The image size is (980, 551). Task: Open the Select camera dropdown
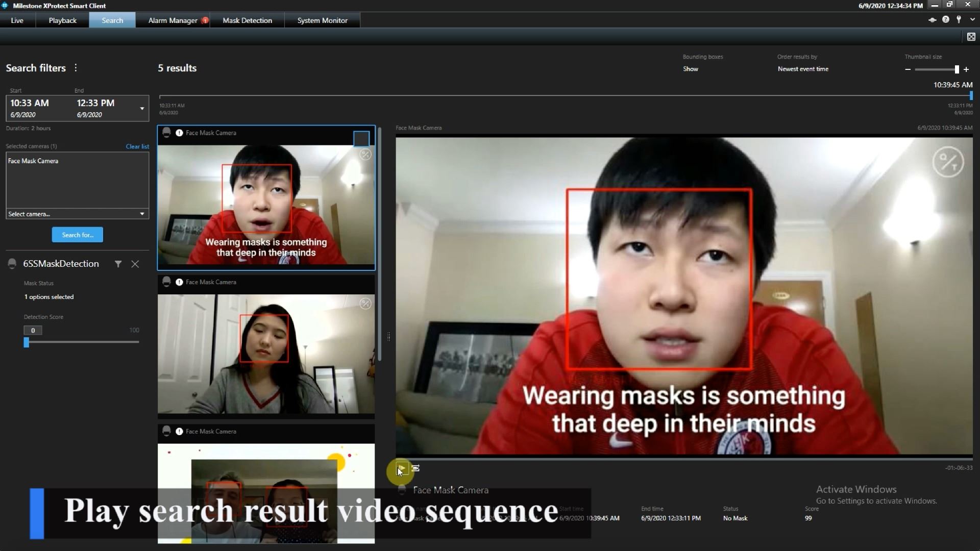[77, 214]
